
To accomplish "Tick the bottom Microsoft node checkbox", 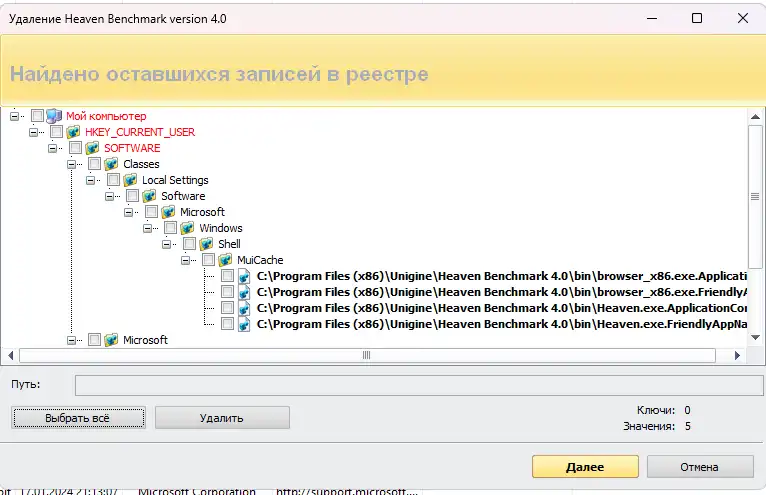I will pos(94,340).
